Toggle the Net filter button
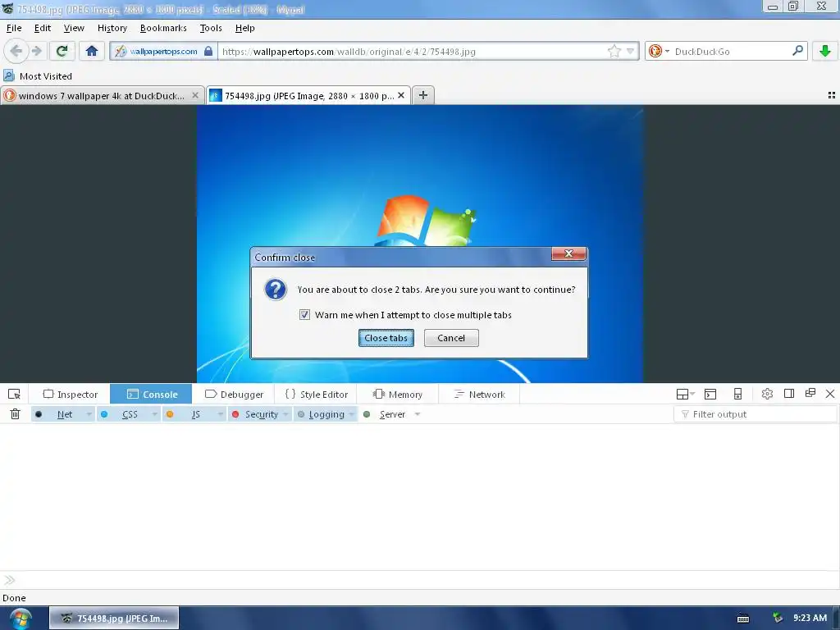 [x=58, y=414]
